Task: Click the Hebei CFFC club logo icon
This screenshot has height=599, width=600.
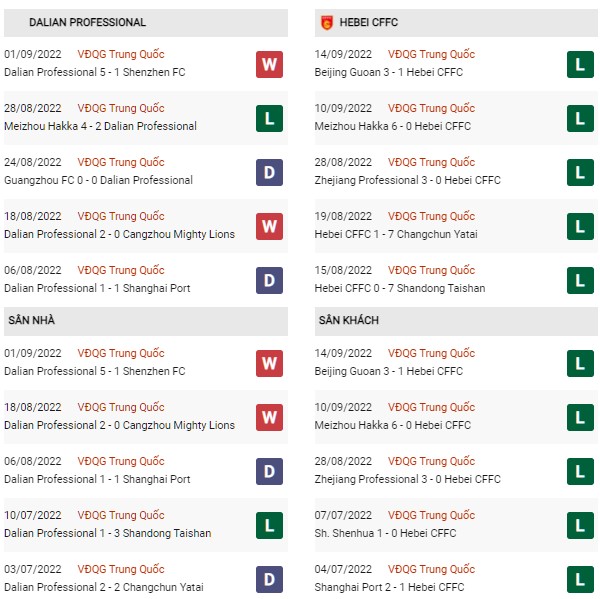Action: pos(327,23)
